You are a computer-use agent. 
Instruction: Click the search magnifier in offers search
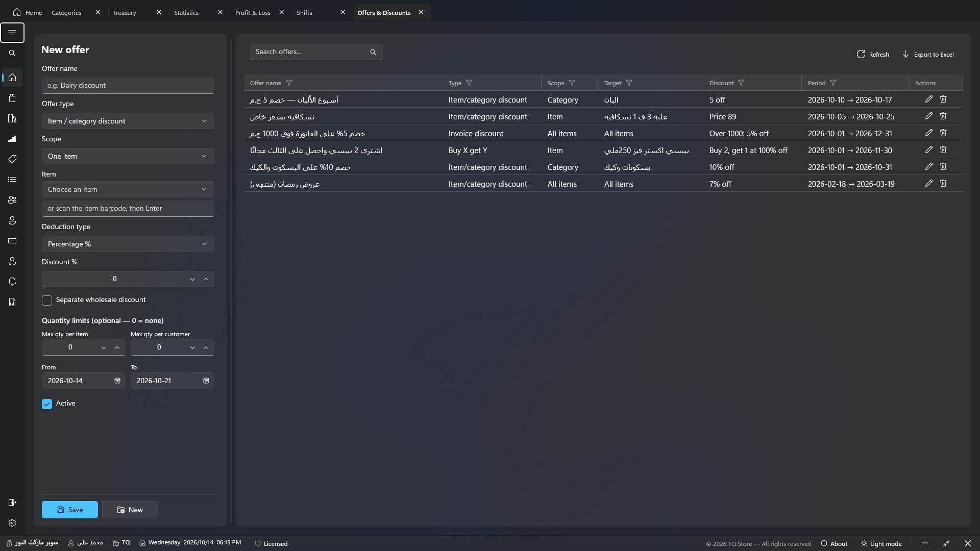click(x=373, y=52)
